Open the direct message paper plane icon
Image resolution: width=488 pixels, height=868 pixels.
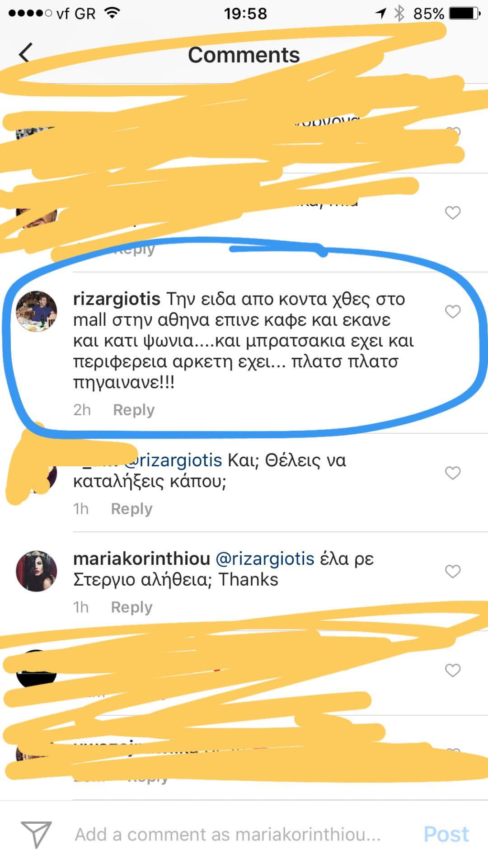(x=36, y=834)
